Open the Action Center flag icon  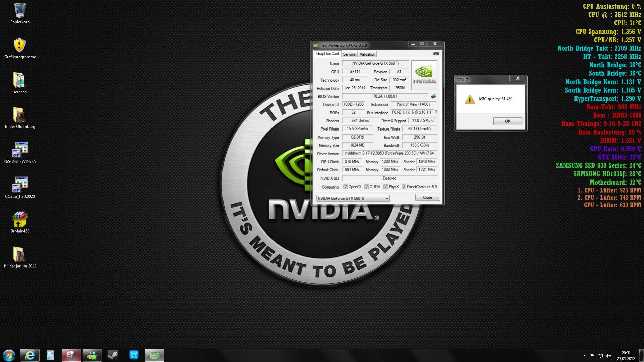(x=592, y=356)
